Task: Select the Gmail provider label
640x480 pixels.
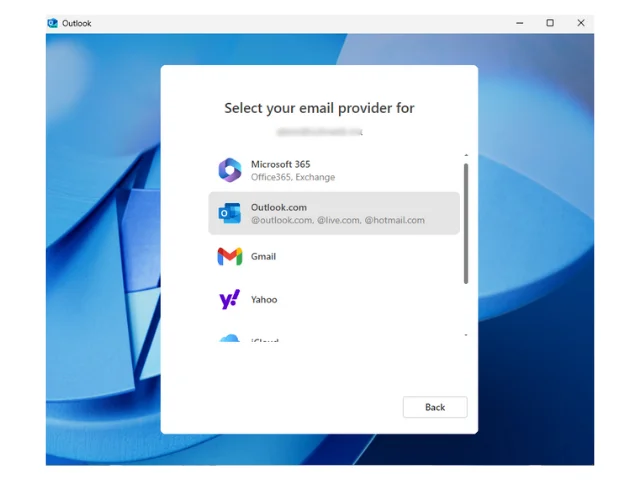Action: tap(263, 256)
